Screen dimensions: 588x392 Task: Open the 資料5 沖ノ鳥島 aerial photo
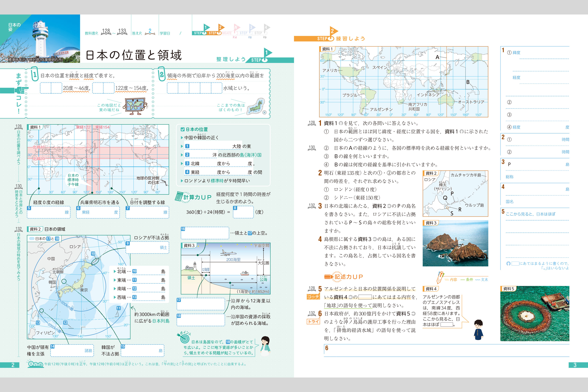535,313
